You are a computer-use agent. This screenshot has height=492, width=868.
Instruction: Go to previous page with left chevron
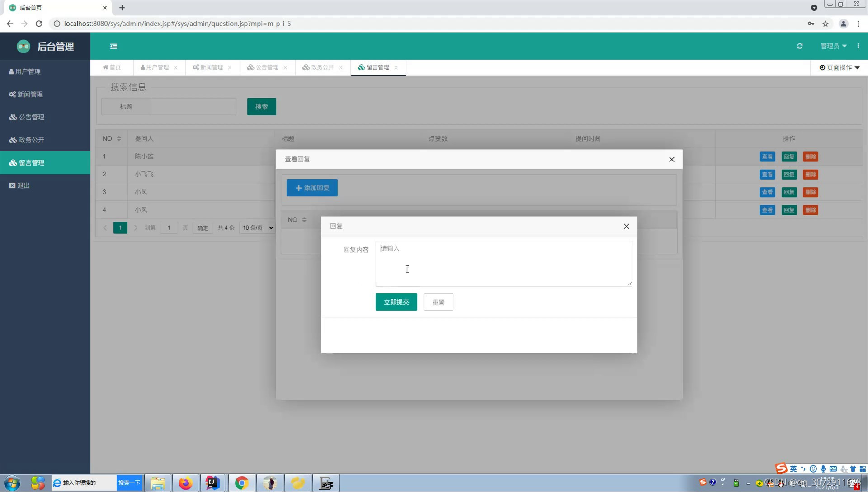(x=105, y=227)
